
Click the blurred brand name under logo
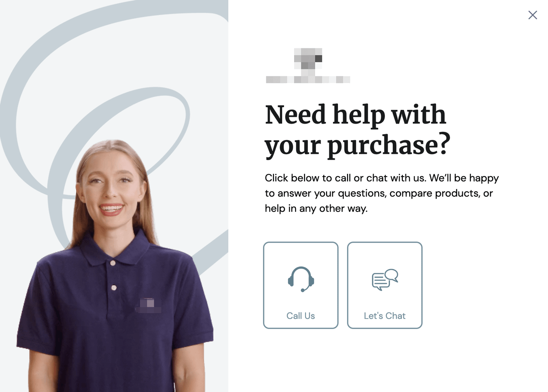(x=308, y=79)
